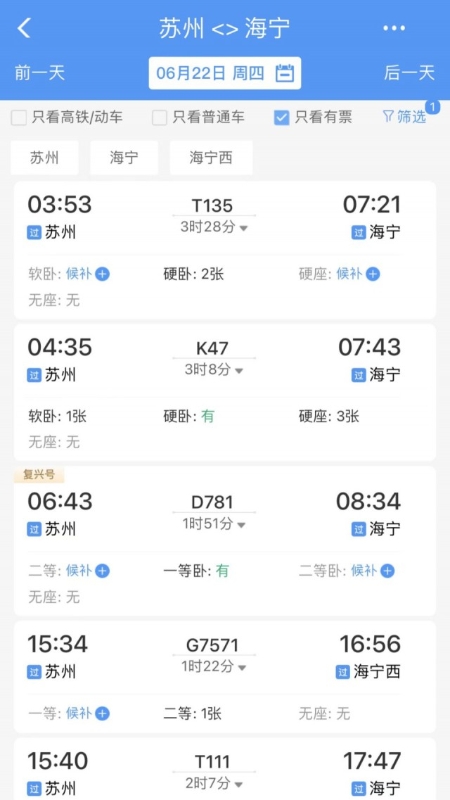Expand K47 duration 3时8分 stops arrow
Screen dimensions: 450x800
pos(239,371)
